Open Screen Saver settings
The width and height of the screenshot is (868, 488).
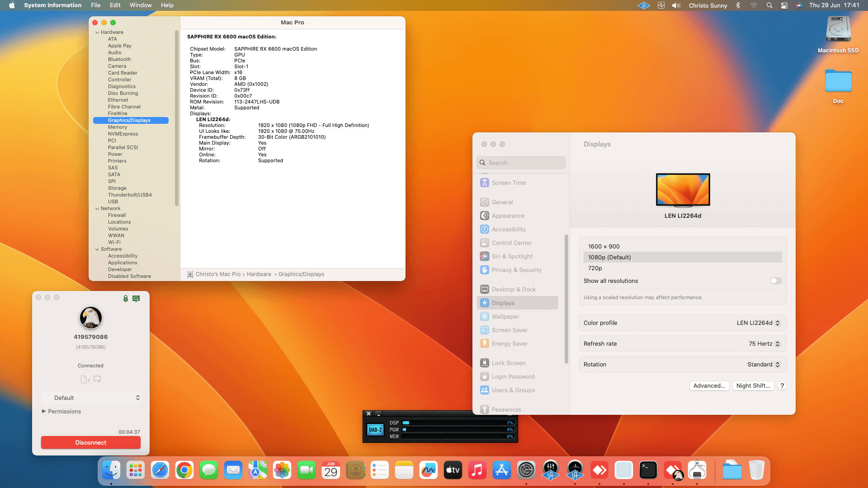click(x=509, y=330)
